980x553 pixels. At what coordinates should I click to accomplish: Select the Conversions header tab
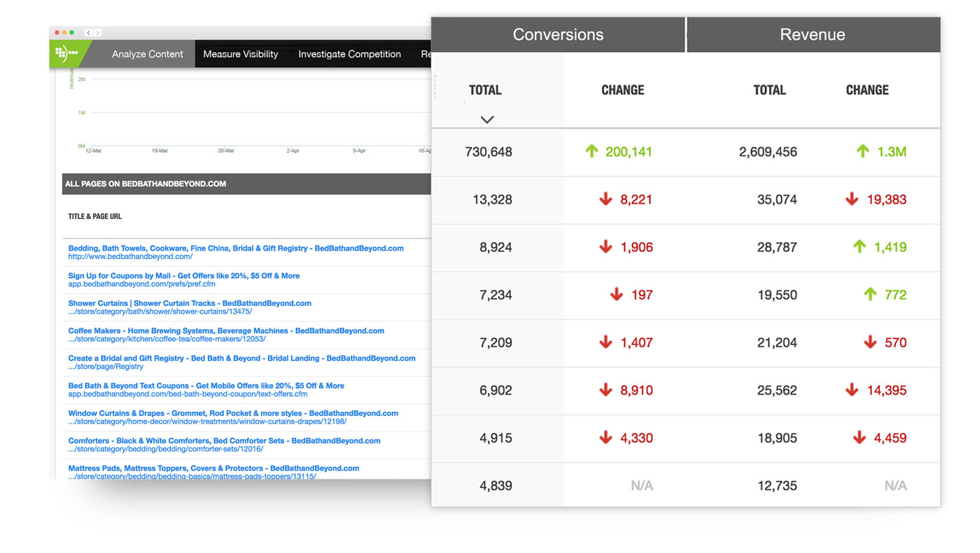click(558, 34)
